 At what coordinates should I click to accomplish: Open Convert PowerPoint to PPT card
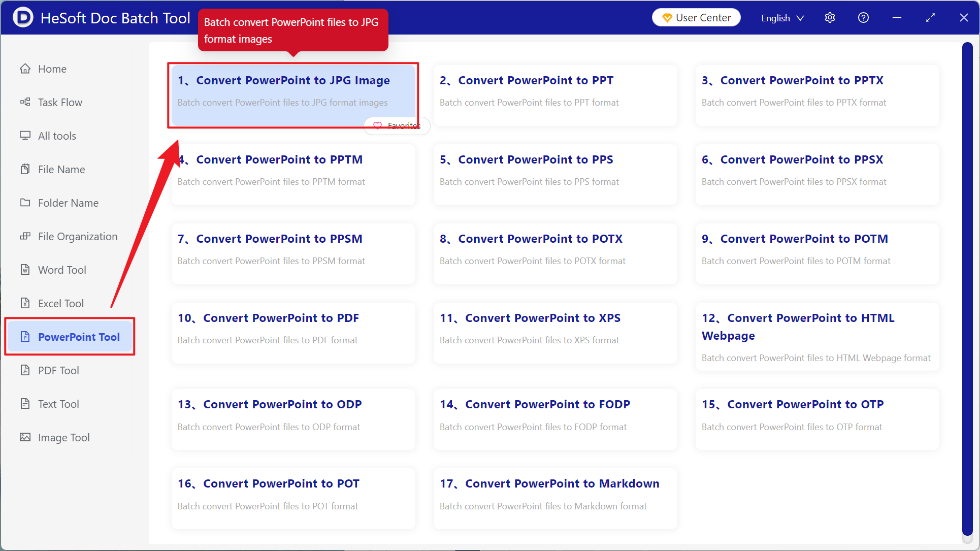[x=555, y=95]
